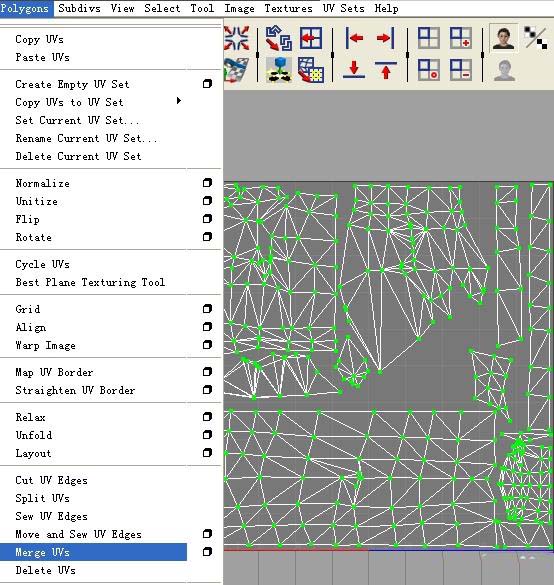The image size is (554, 585).
Task: Open the Subdivs menu
Action: [79, 8]
